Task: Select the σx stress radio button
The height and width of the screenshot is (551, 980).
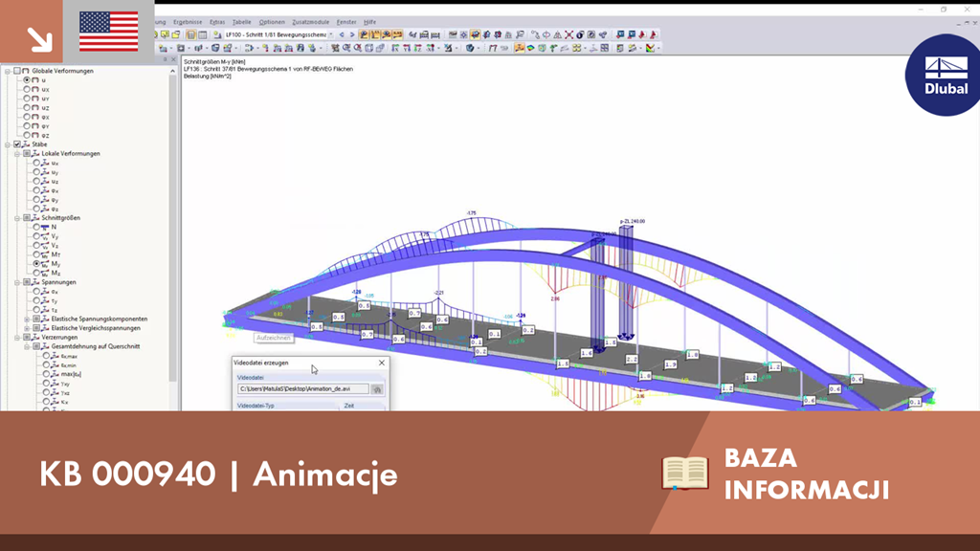Action: click(36, 292)
